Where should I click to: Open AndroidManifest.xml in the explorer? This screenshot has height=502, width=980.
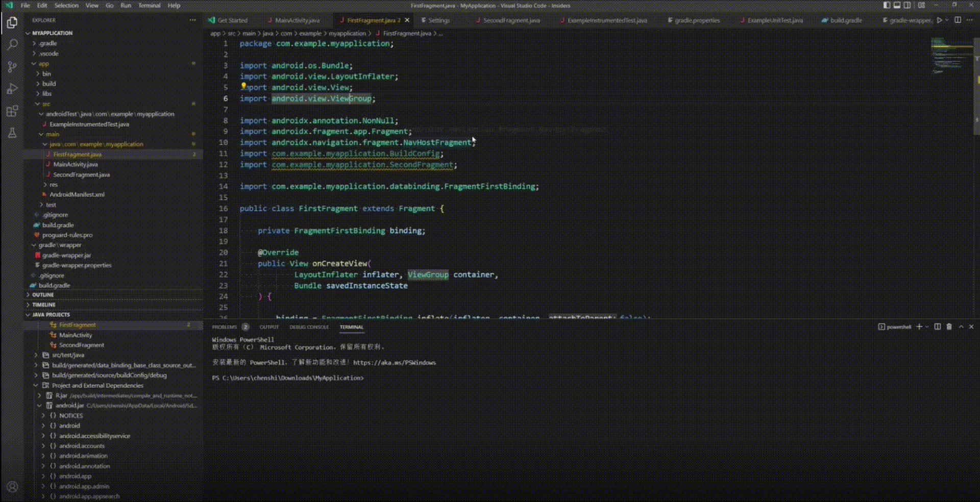coord(77,194)
